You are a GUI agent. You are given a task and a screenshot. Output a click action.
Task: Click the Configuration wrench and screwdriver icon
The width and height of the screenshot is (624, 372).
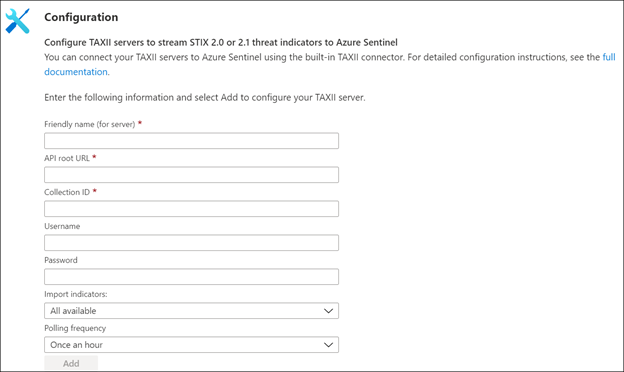[18, 21]
